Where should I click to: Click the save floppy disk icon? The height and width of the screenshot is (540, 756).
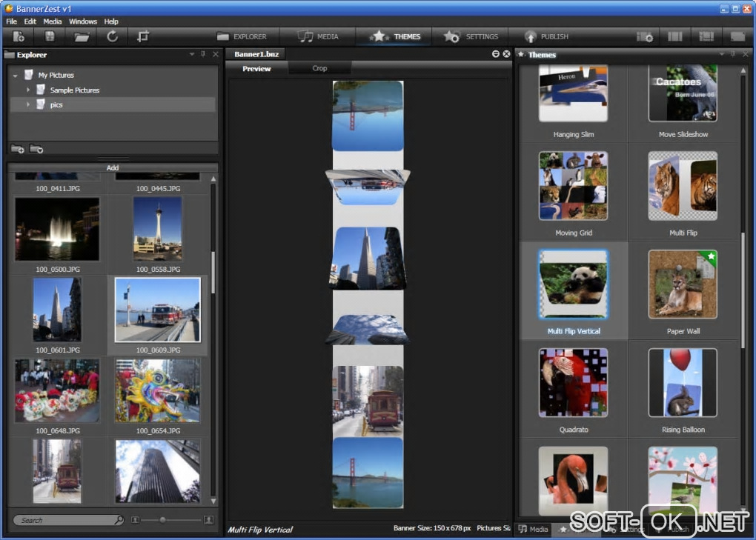coord(50,36)
